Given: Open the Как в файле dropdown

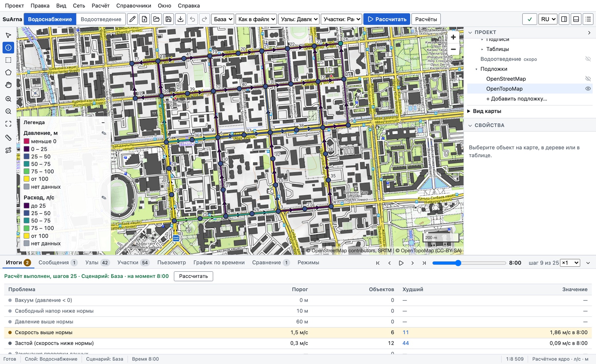Looking at the screenshot, I should click(x=256, y=19).
